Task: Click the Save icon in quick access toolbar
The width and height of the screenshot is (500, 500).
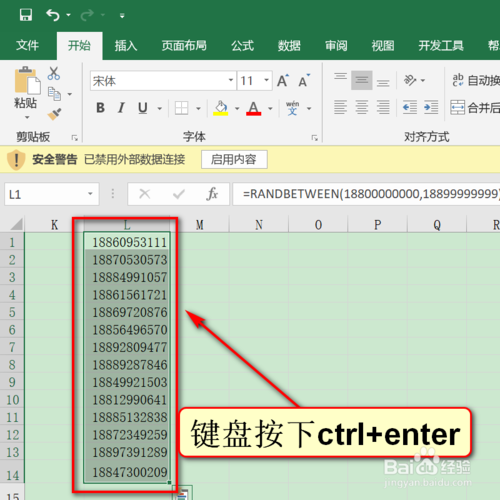Action: 26,15
